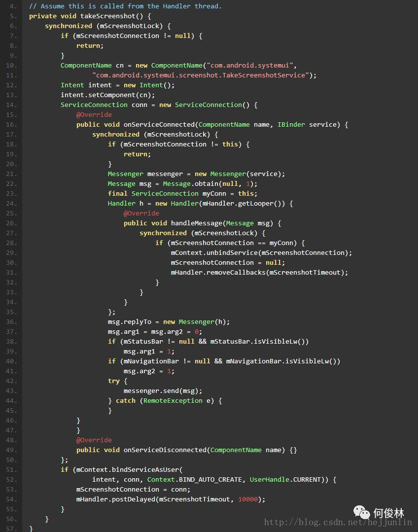Click the string ending in 'TakeScreenshotService'
The height and width of the screenshot is (532, 418).
pyautogui.click(x=201, y=75)
